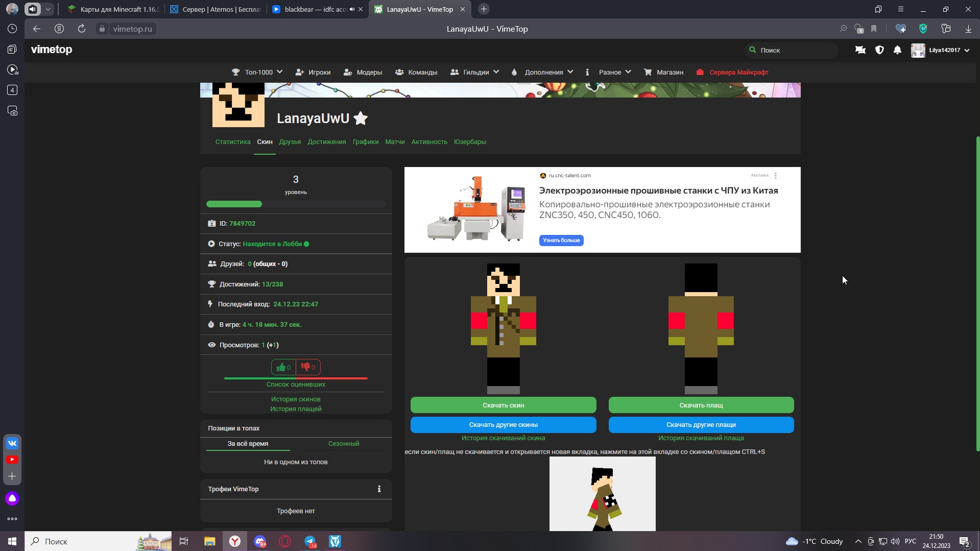Open the История скинов link
980x551 pixels.
coord(296,399)
